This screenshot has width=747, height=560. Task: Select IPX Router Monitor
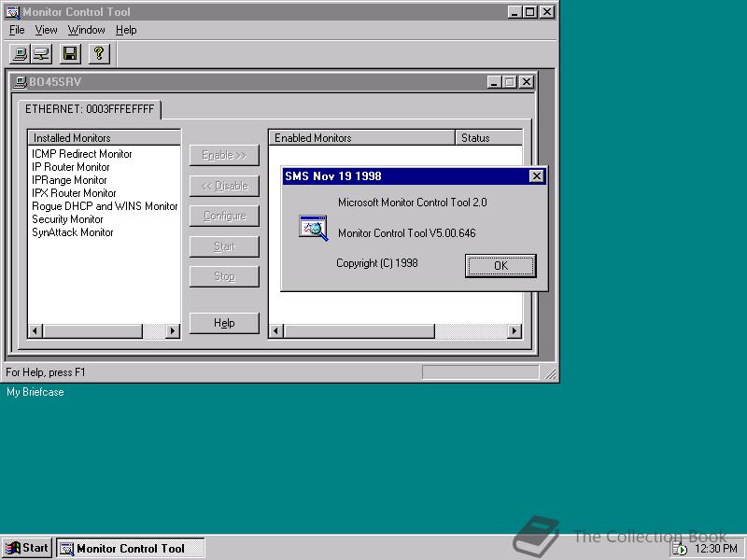tap(74, 193)
